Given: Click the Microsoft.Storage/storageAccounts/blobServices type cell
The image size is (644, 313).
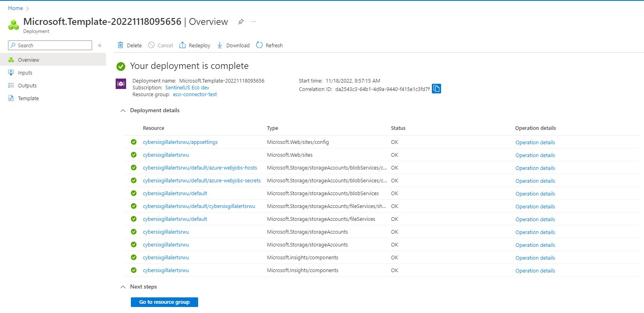Looking at the screenshot, I should coord(323,193).
